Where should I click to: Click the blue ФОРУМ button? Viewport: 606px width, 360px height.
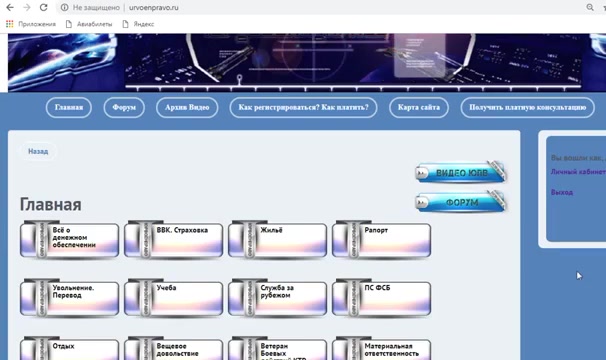pyautogui.click(x=461, y=202)
